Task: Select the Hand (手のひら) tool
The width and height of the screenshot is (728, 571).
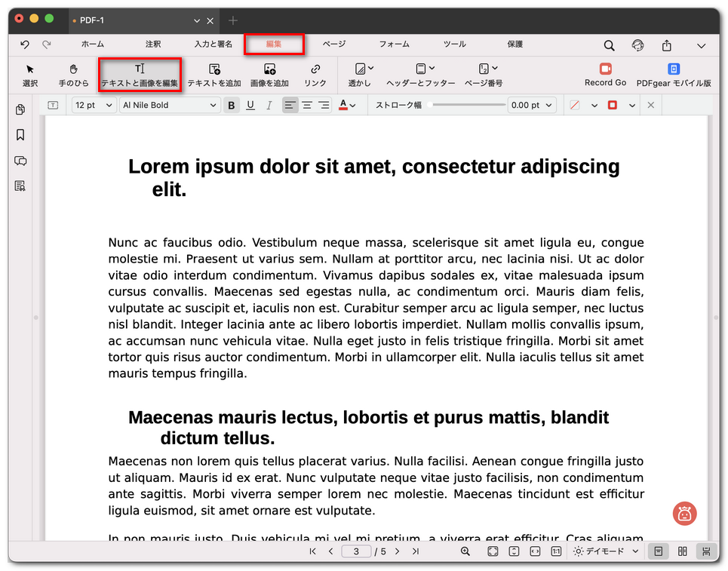Action: (x=73, y=74)
